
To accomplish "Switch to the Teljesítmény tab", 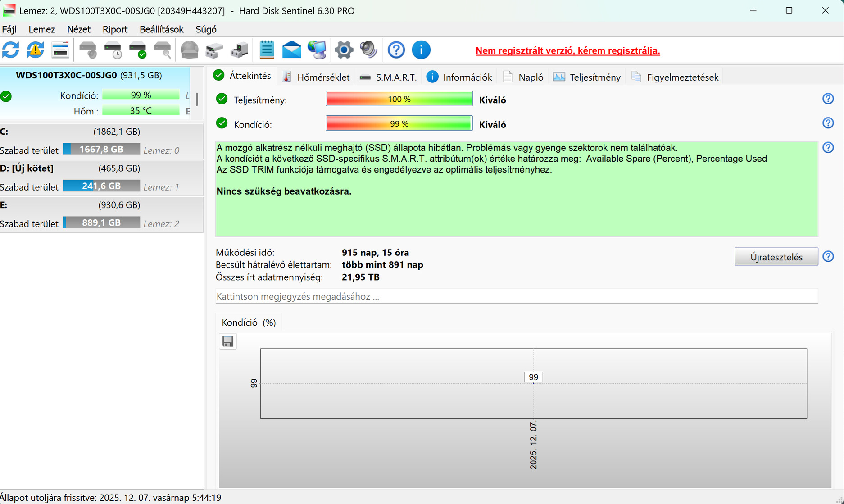I will click(587, 77).
